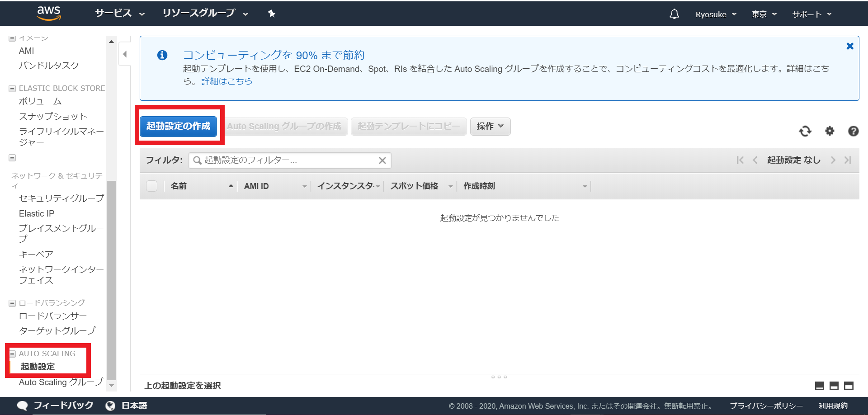Collapse the left navigation sidebar arrow
Image resolution: width=868 pixels, height=415 pixels.
125,54
